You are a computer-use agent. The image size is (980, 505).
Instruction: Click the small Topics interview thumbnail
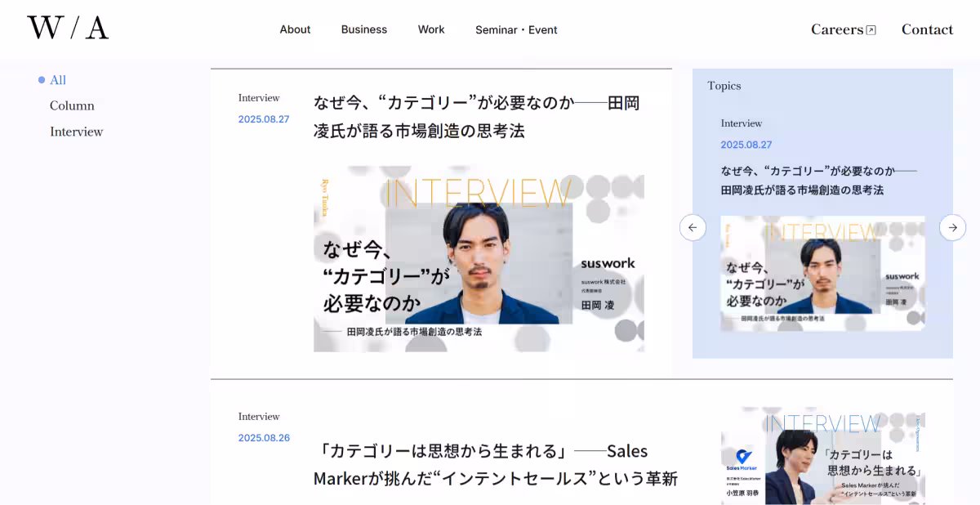coord(822,273)
